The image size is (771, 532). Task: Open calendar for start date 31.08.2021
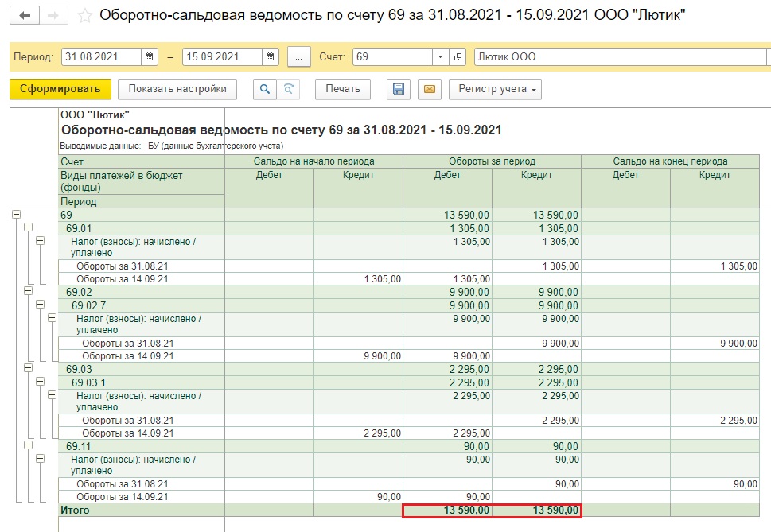click(150, 57)
